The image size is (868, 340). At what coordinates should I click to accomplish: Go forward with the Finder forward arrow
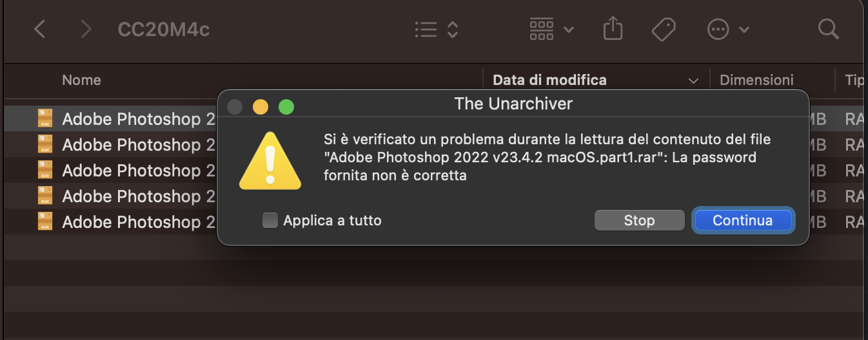[86, 29]
